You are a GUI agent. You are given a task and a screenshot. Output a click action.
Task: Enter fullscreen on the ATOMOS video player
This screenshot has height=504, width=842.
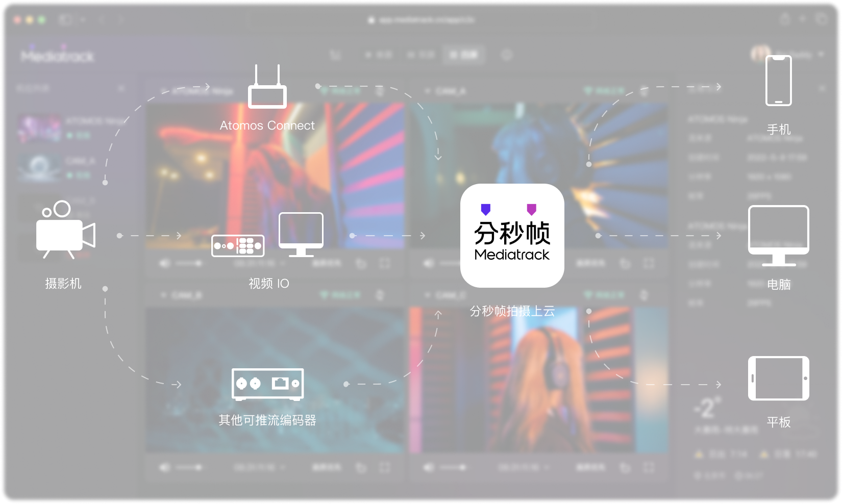click(x=385, y=263)
